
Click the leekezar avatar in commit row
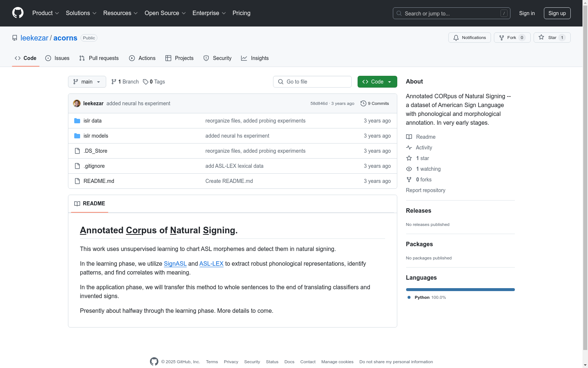(x=77, y=103)
